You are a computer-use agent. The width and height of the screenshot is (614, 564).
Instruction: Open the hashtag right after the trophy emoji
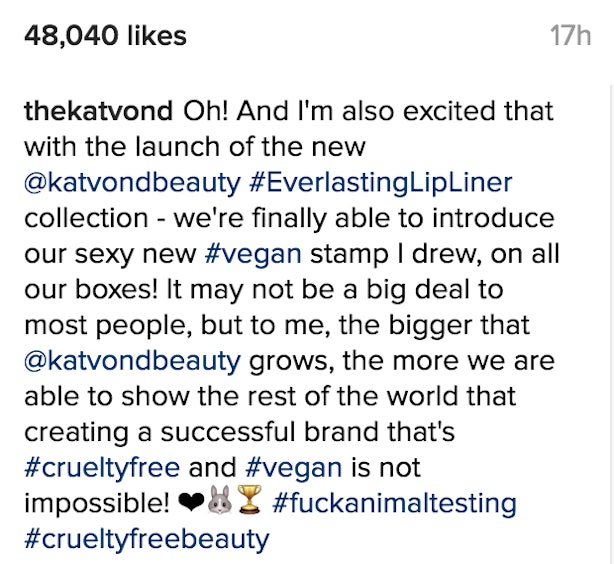[394, 503]
